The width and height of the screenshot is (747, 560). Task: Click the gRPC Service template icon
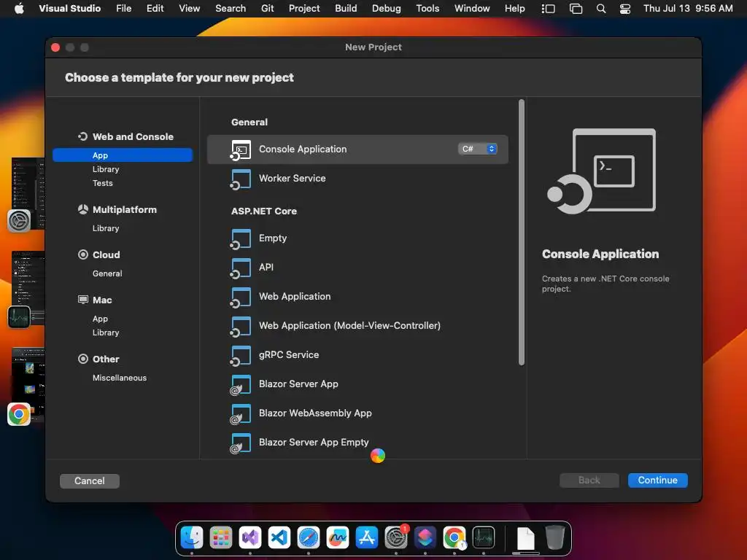[x=241, y=356]
